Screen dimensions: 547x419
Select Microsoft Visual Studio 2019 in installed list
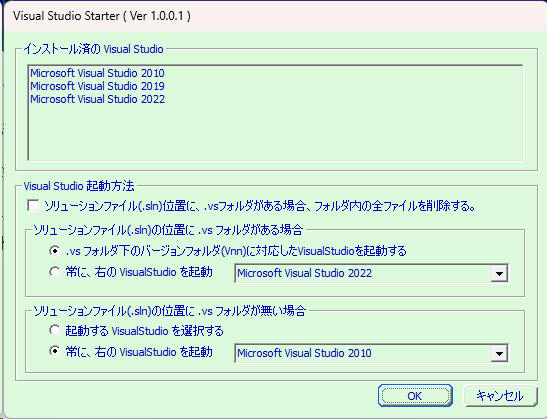coord(97,86)
